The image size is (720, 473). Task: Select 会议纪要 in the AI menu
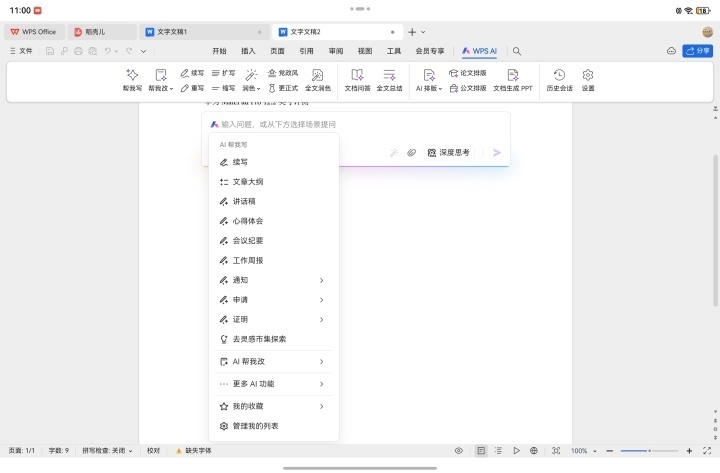(x=274, y=241)
